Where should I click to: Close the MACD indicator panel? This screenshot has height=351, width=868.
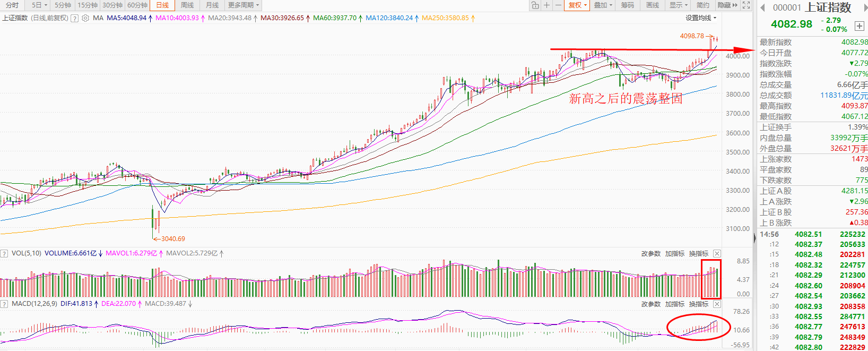[x=717, y=304]
